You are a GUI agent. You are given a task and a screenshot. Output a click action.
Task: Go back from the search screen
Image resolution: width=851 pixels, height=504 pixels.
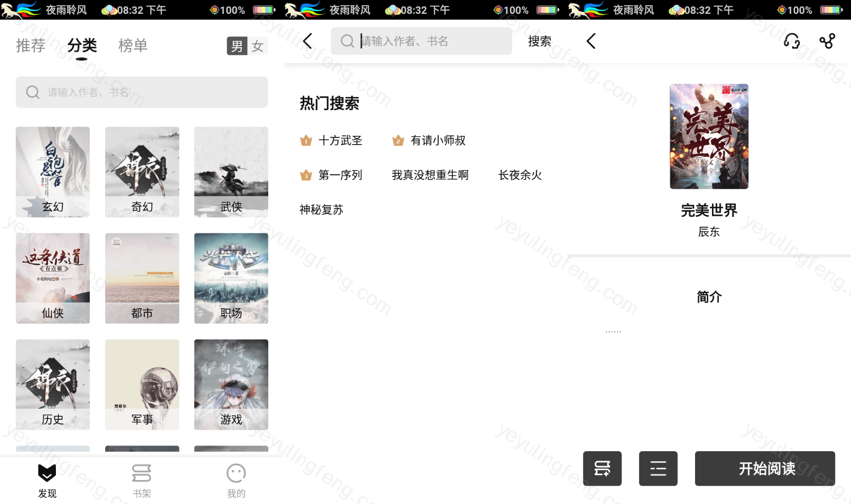[308, 41]
